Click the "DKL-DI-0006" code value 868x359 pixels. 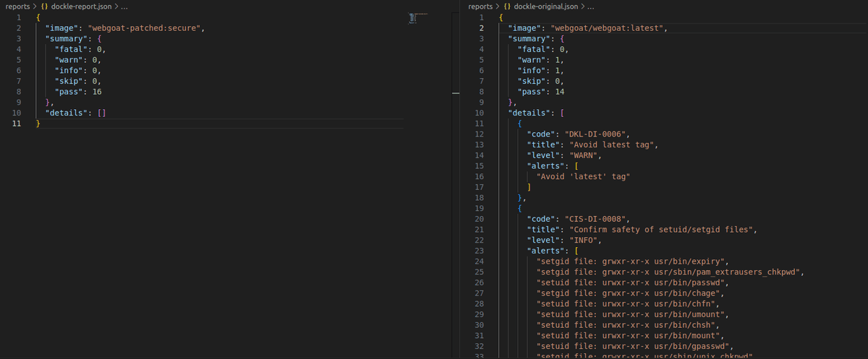pyautogui.click(x=596, y=135)
